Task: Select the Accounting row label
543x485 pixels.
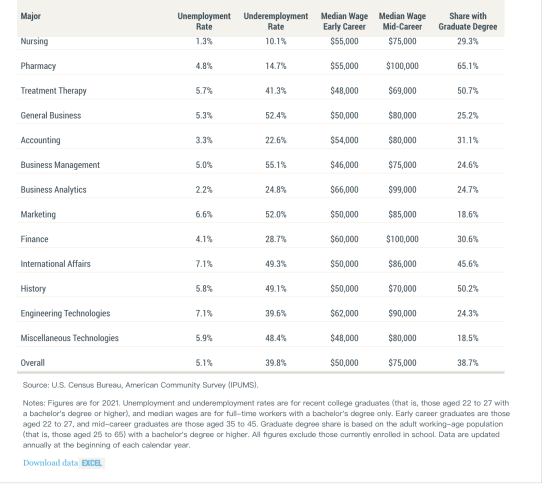Action: [x=41, y=140]
